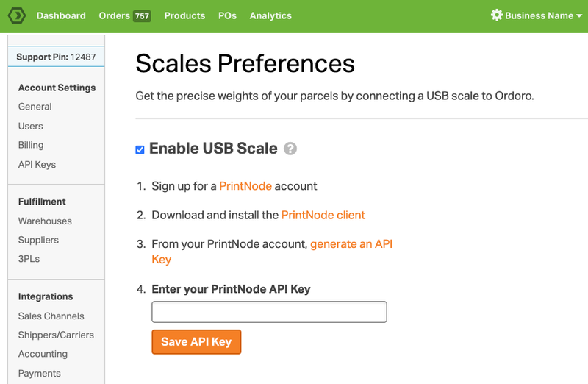Open the POs navigation item
This screenshot has height=384, width=588.
[227, 15]
